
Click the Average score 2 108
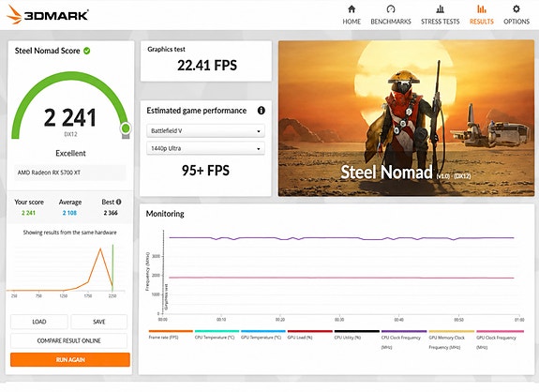click(x=69, y=213)
